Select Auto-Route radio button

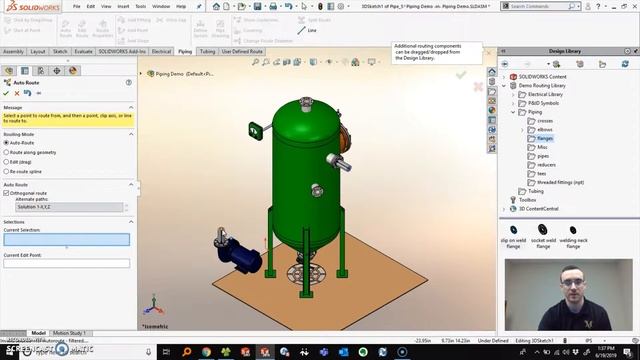pyautogui.click(x=6, y=143)
